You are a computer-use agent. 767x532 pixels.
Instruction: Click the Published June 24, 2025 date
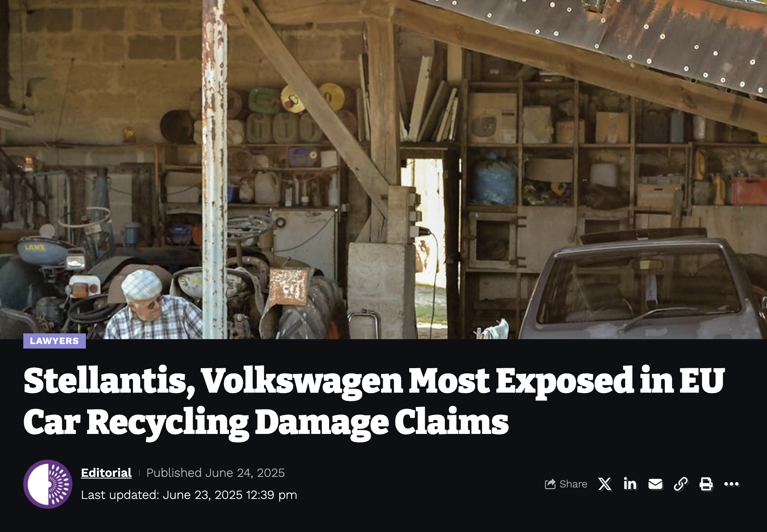coord(215,473)
